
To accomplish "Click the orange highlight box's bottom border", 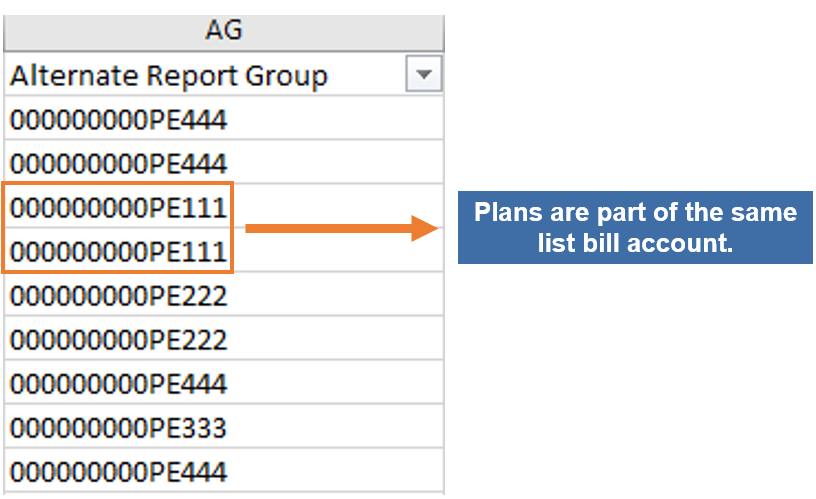I will click(118, 271).
